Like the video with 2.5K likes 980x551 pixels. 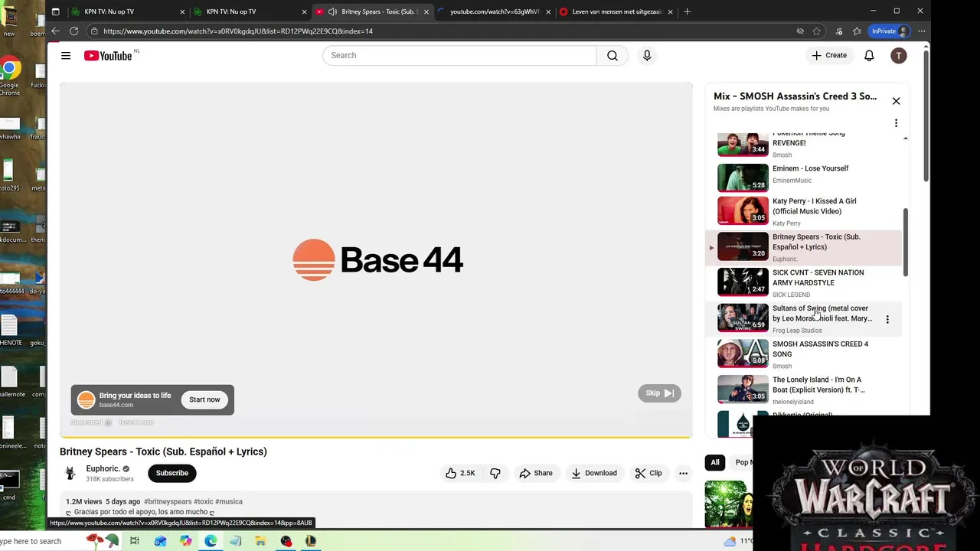tap(460, 473)
